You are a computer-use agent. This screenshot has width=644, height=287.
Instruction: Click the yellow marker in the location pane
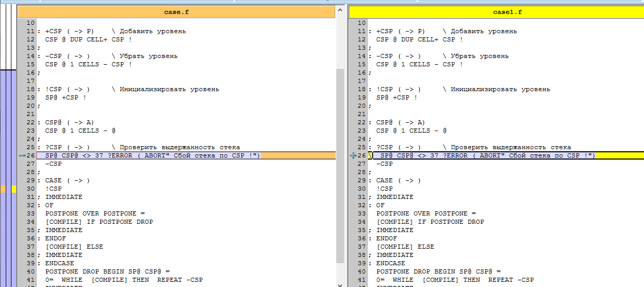(x=14, y=189)
